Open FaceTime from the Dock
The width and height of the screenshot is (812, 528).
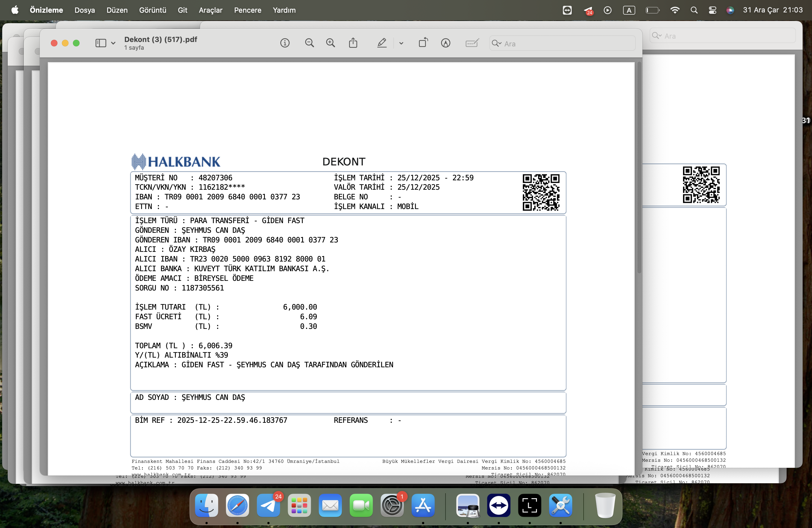(x=361, y=505)
